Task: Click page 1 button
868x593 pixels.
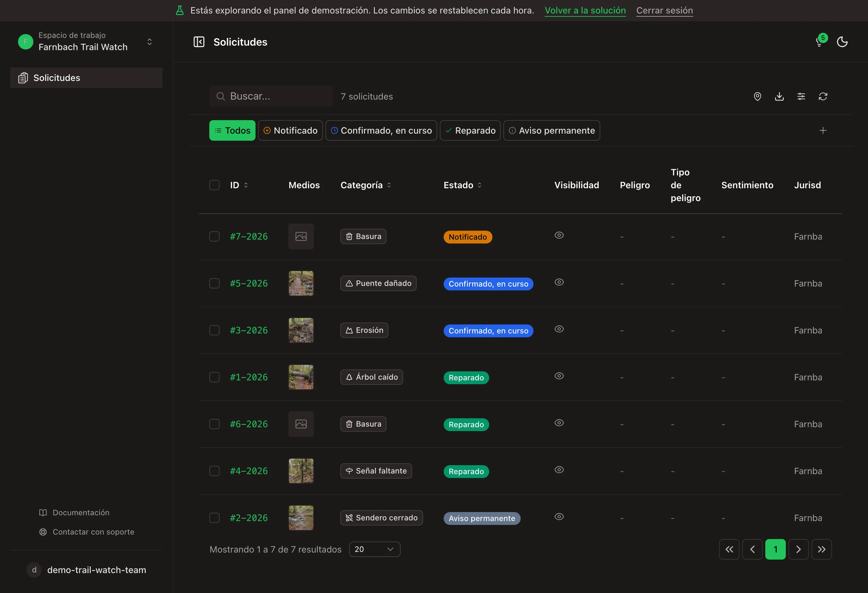Action: (x=775, y=549)
